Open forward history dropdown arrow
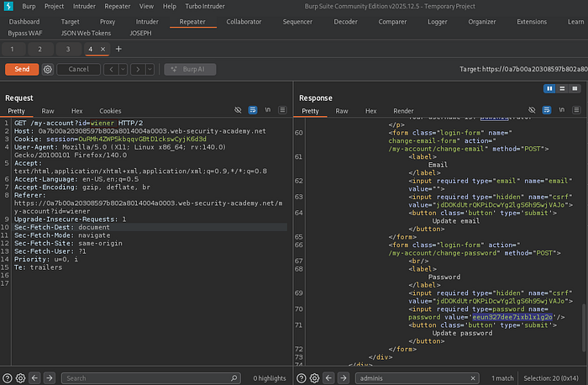Screen dimensions: 588x385 150,70
